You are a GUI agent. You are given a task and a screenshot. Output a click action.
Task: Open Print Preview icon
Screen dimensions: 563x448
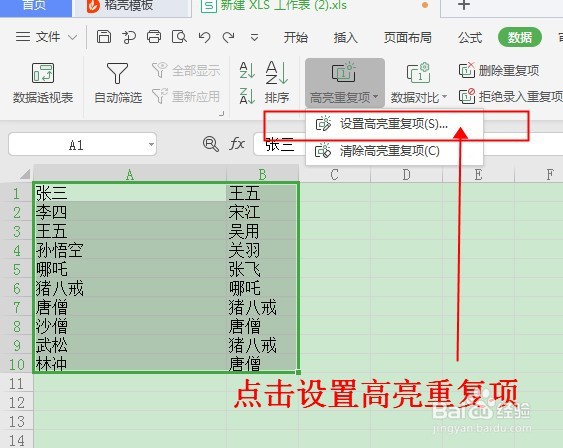179,37
